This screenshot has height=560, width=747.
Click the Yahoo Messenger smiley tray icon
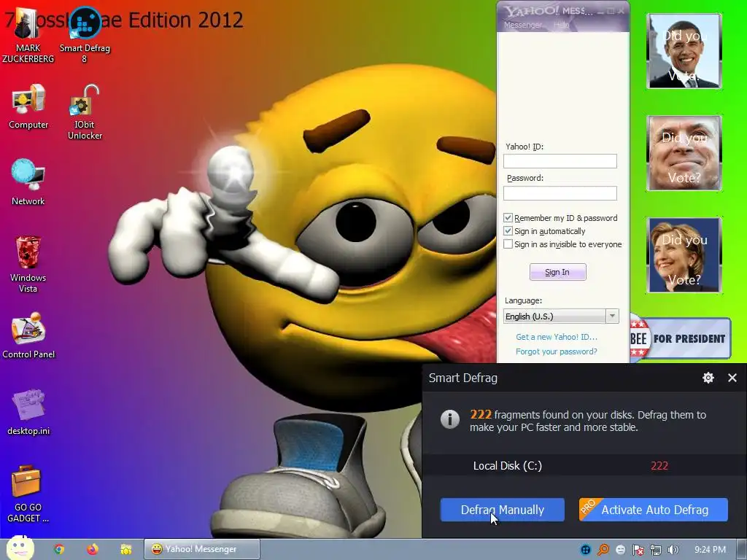620,550
